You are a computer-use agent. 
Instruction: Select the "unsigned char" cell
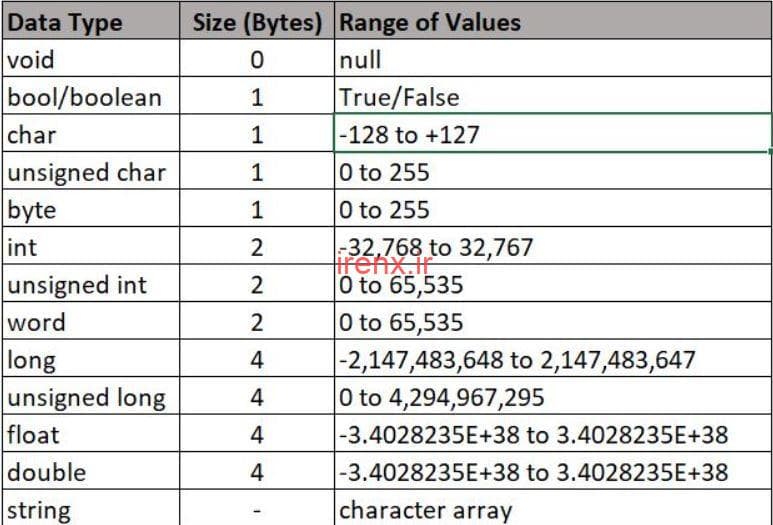[x=86, y=172]
